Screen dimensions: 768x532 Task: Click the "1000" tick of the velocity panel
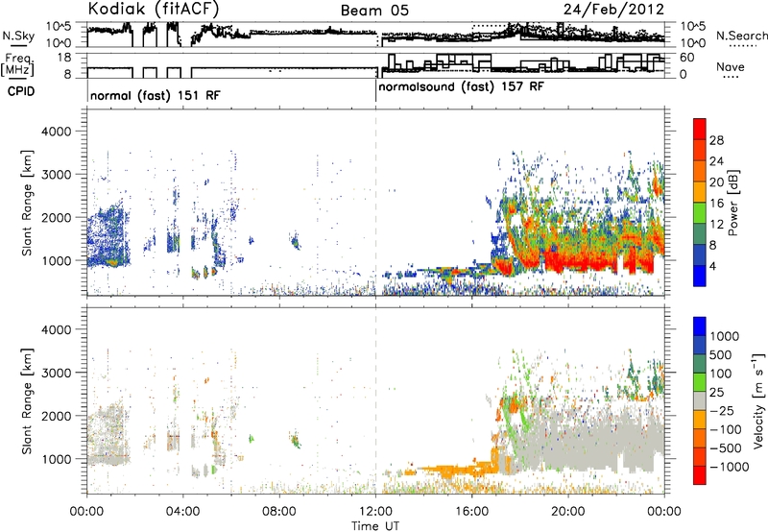tap(56, 459)
